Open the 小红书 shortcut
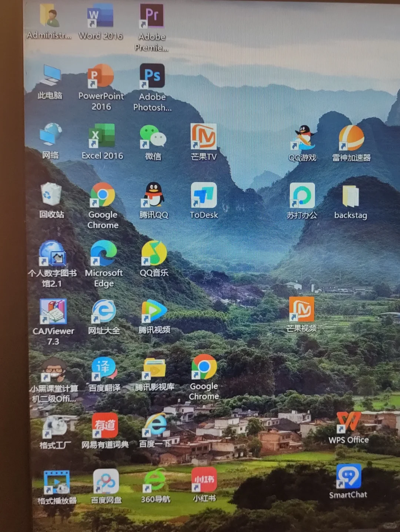400x532 pixels. click(204, 480)
